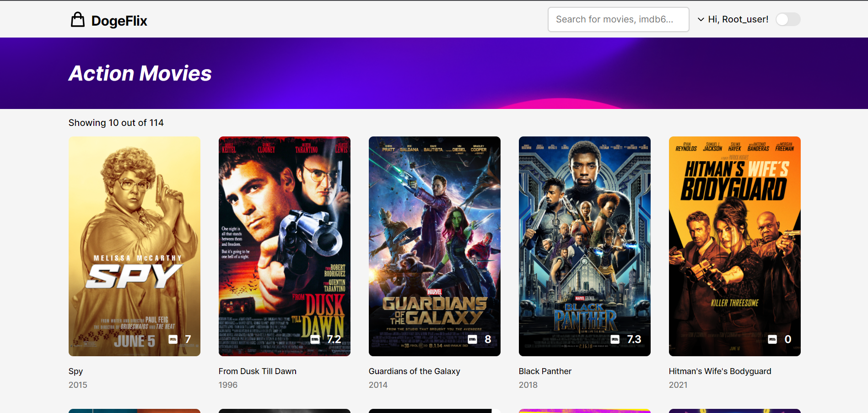Click the search for movies input field

(x=618, y=19)
